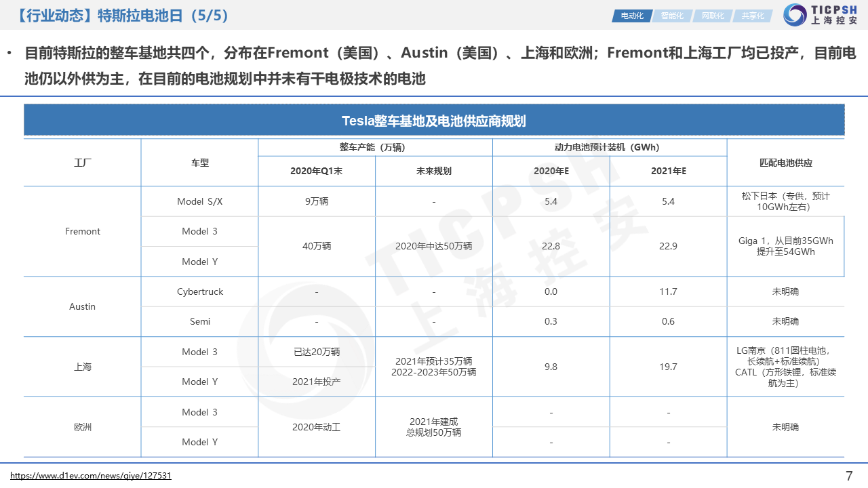Select the 2020年Q1末 column header
Image resolution: width=868 pixels, height=488 pixels.
point(317,171)
